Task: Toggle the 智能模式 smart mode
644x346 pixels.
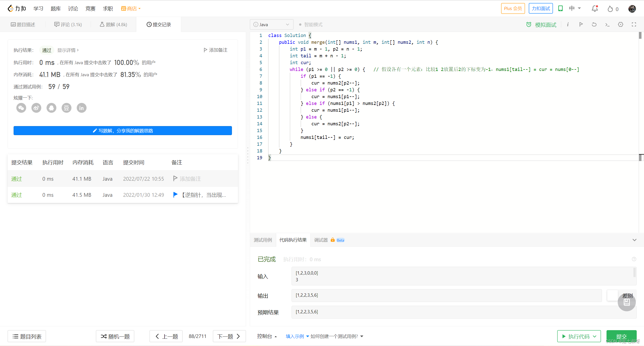Action: click(311, 24)
